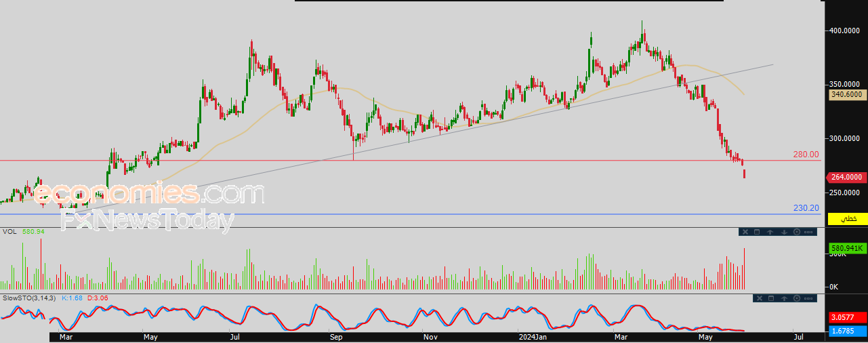Click the D:3.06 stochastic reading

97,298
